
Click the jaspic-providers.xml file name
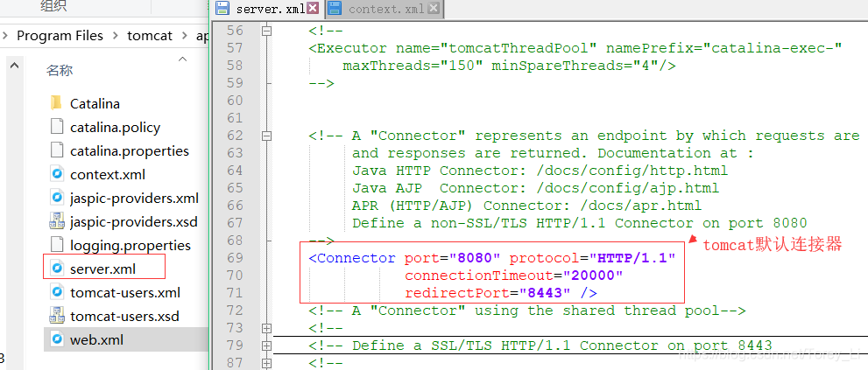(x=135, y=198)
